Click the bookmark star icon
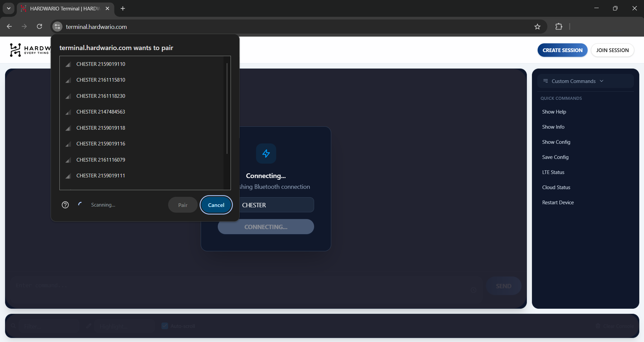The width and height of the screenshot is (644, 342). [x=537, y=27]
